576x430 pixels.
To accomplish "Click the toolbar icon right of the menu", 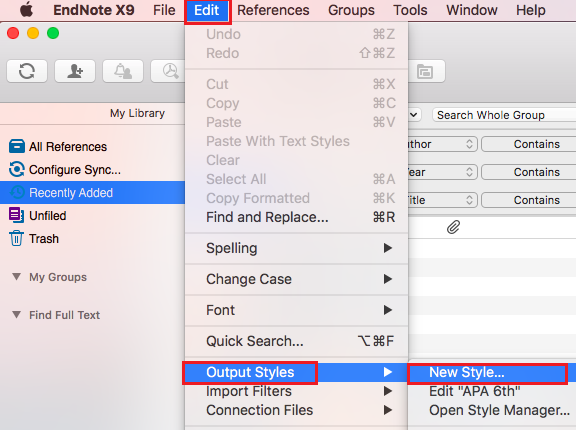I will (x=425, y=71).
